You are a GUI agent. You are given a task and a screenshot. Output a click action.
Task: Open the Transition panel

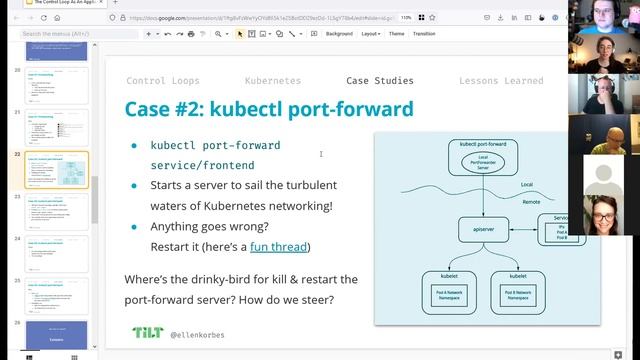[x=424, y=34]
